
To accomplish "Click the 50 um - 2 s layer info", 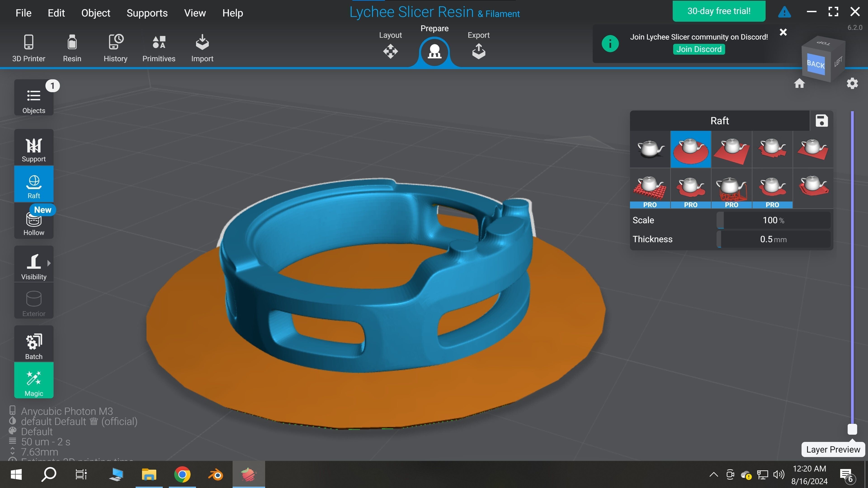I will [x=45, y=441].
